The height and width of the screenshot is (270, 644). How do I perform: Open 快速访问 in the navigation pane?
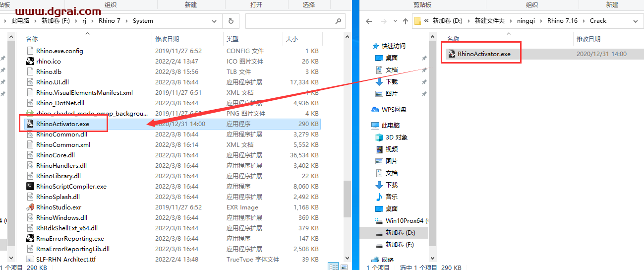point(394,46)
